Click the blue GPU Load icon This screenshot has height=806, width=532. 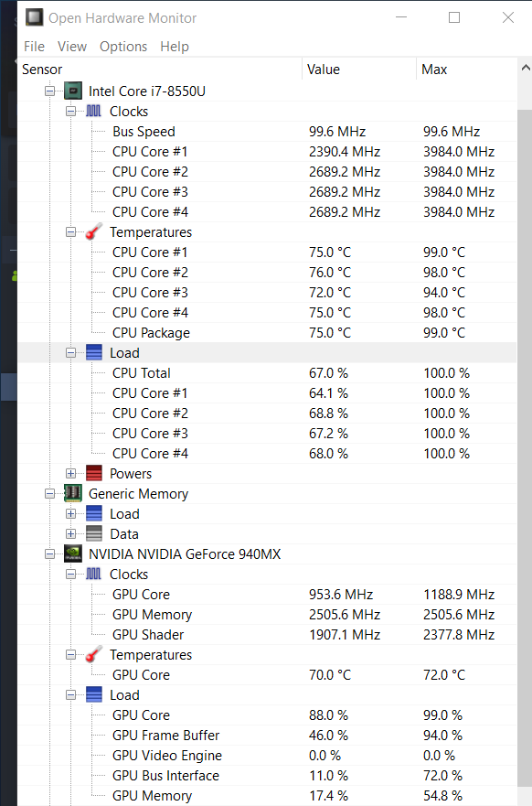pyautogui.click(x=94, y=695)
